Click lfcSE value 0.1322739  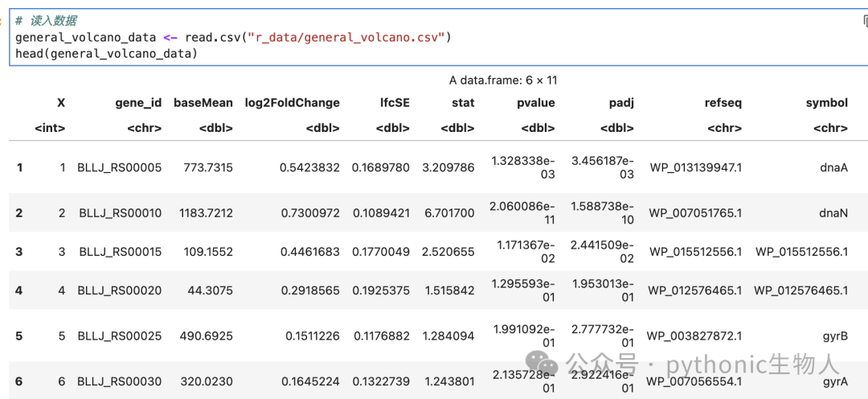click(381, 381)
